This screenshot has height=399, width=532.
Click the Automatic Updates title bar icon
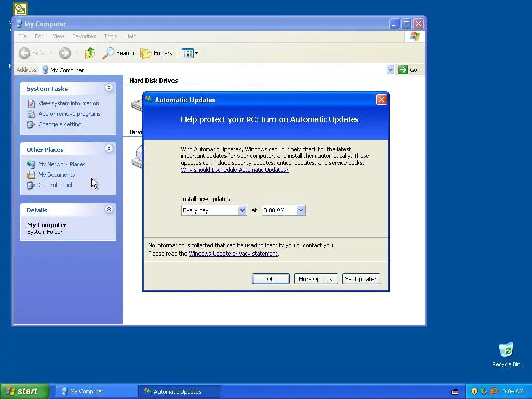(x=149, y=99)
